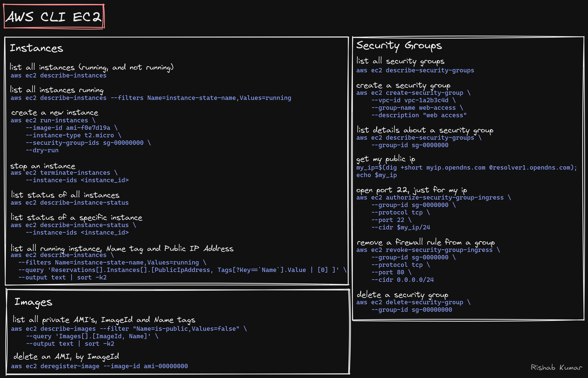
Task: Click 'list all instances (running, and not running)' caption
Action: pyautogui.click(x=92, y=67)
